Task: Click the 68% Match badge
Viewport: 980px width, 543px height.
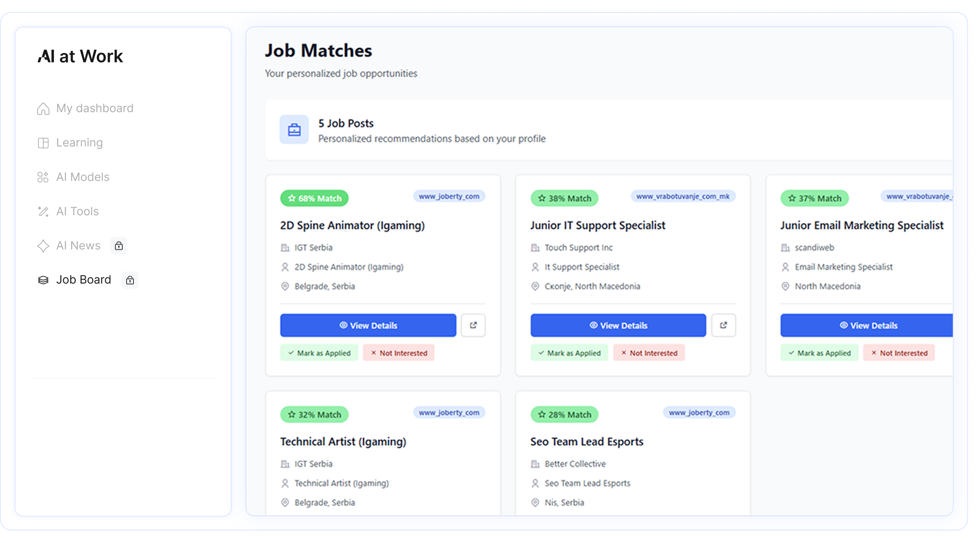Action: [314, 198]
